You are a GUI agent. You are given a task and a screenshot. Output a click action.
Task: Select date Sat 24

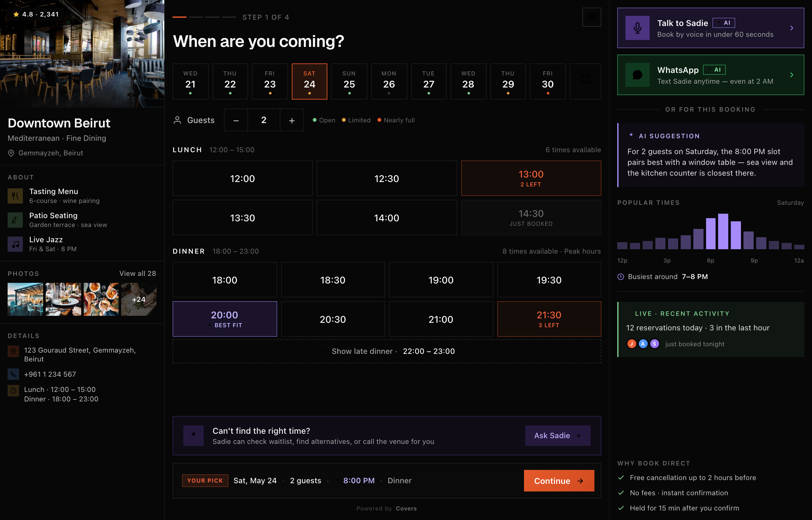309,81
